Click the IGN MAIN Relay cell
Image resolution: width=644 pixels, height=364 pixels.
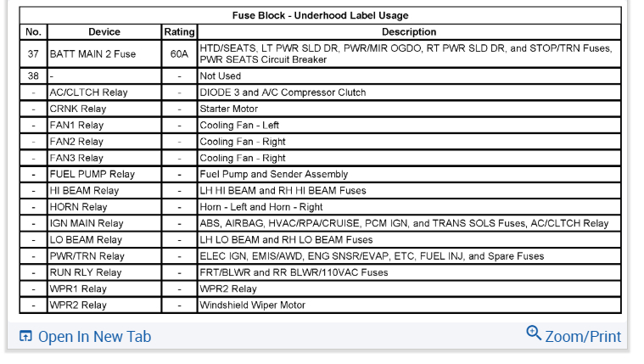(86, 223)
